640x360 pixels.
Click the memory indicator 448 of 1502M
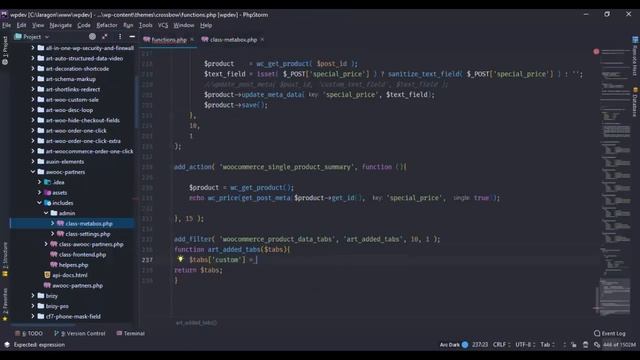[619, 344]
